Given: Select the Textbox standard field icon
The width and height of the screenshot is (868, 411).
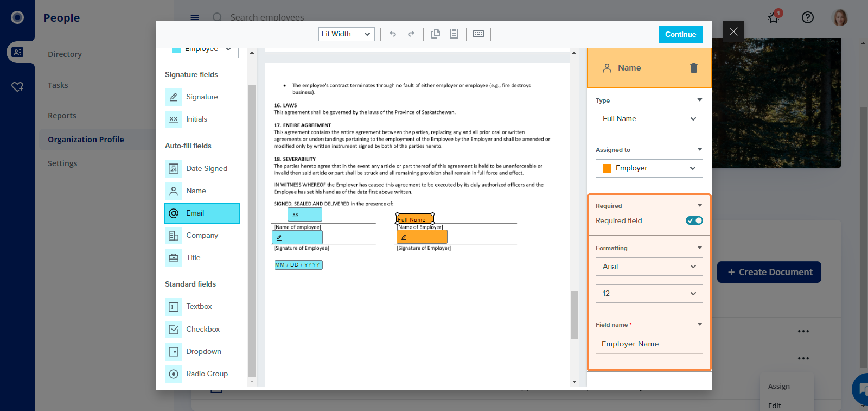Looking at the screenshot, I should [x=174, y=306].
